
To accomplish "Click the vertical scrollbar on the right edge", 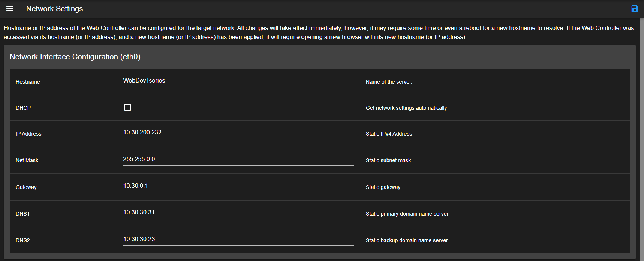I will click(x=642, y=139).
